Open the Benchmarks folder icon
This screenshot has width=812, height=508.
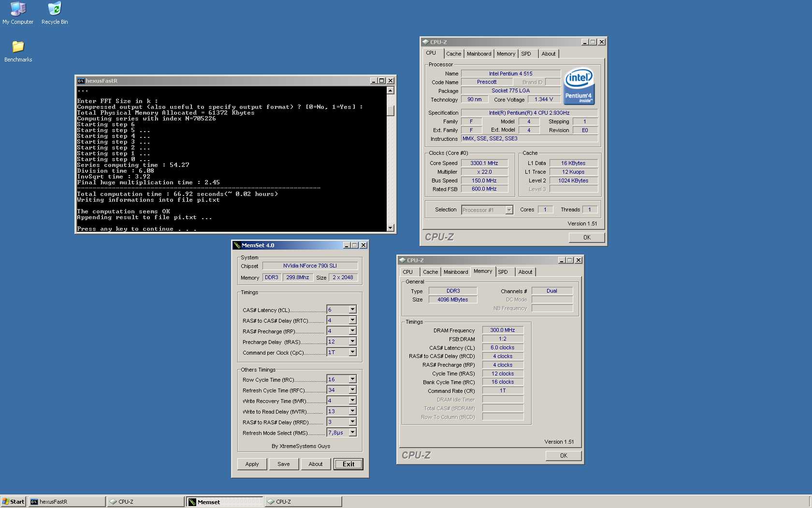18,51
